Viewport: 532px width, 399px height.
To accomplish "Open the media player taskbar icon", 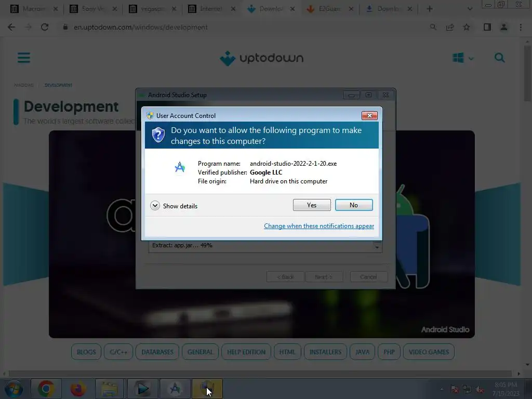I will point(142,389).
